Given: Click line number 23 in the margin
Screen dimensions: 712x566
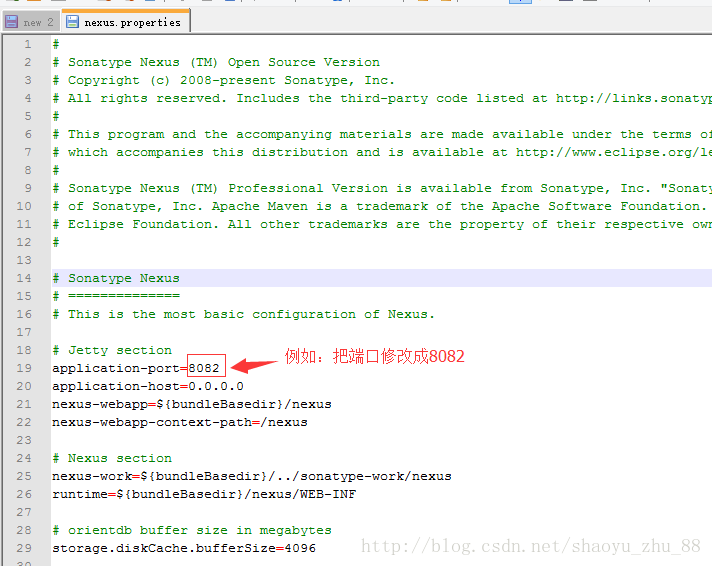Looking at the screenshot, I should click(24, 440).
